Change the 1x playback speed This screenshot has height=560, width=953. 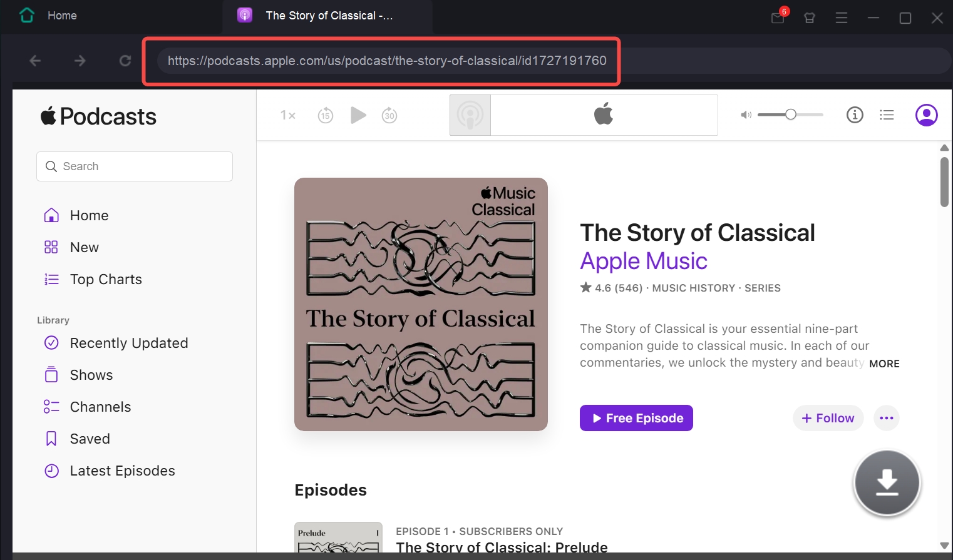[x=287, y=115]
